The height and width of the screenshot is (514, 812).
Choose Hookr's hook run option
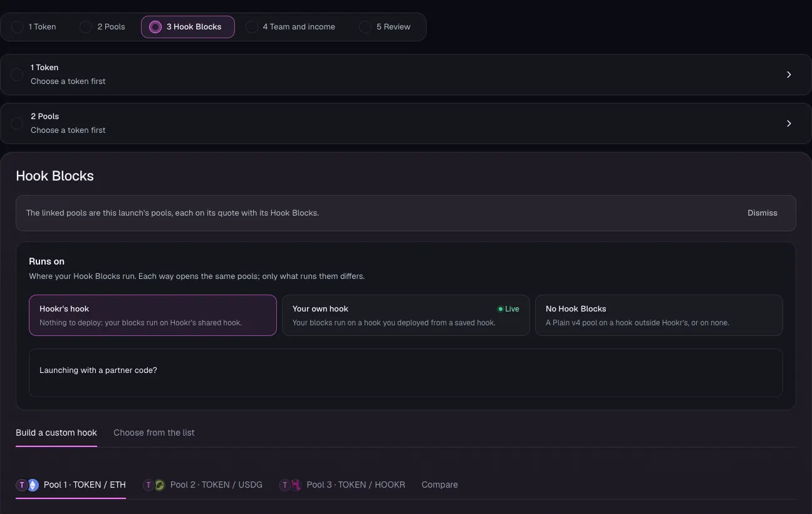(x=153, y=315)
